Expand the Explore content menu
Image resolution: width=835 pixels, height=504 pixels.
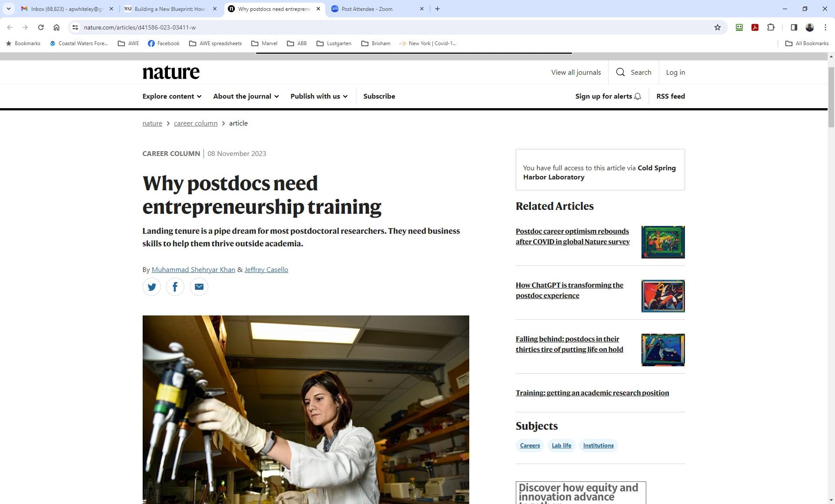172,96
